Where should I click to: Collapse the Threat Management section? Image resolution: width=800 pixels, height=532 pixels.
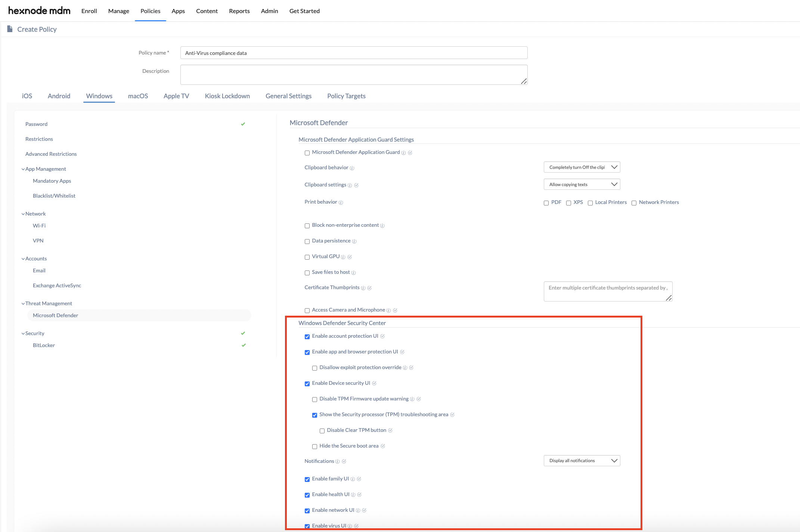(x=23, y=304)
